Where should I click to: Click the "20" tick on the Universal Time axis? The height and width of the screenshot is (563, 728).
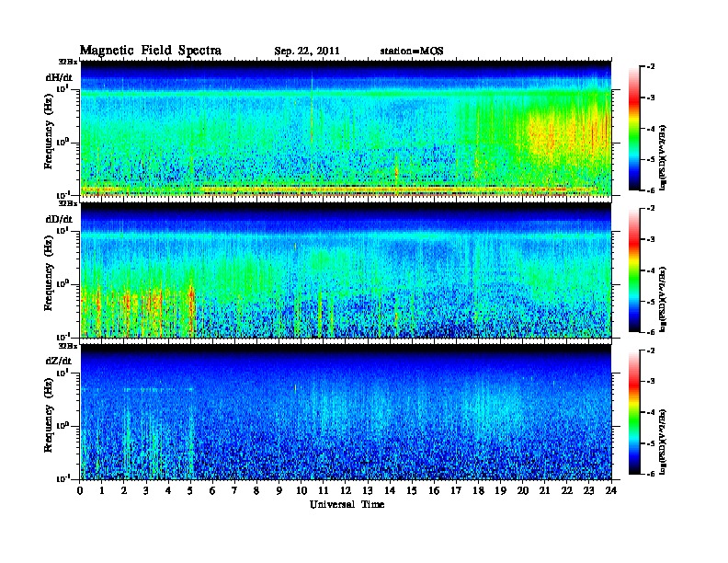(x=523, y=490)
